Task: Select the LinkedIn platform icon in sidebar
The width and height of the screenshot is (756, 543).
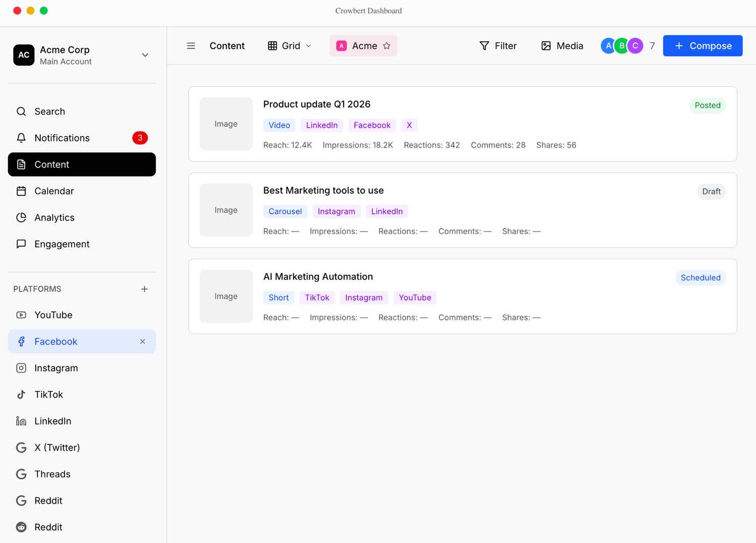Action: click(21, 421)
